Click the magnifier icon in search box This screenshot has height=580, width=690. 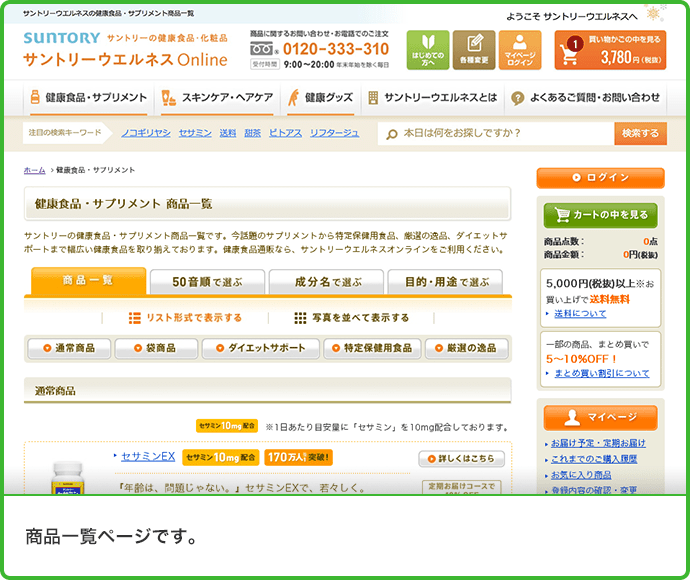(x=391, y=134)
